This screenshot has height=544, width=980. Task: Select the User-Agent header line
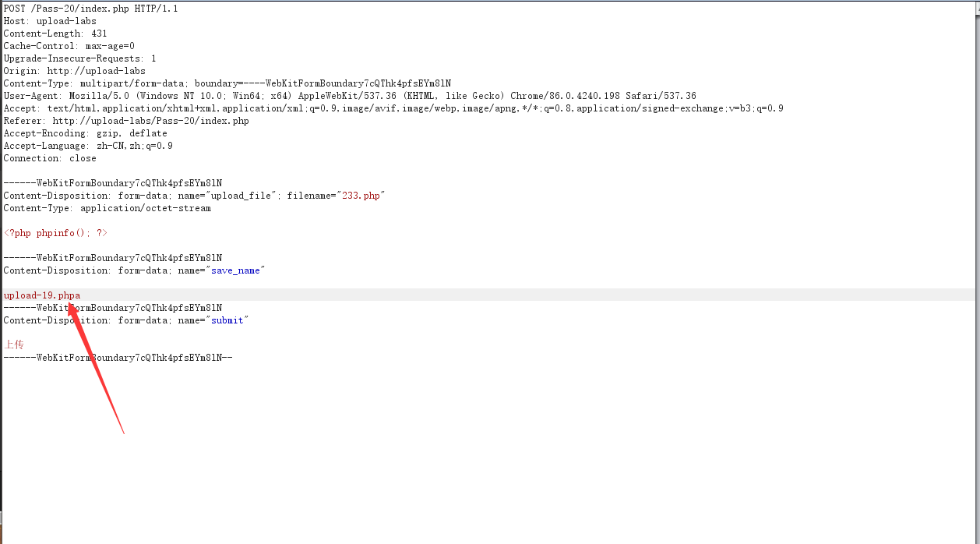click(x=350, y=96)
